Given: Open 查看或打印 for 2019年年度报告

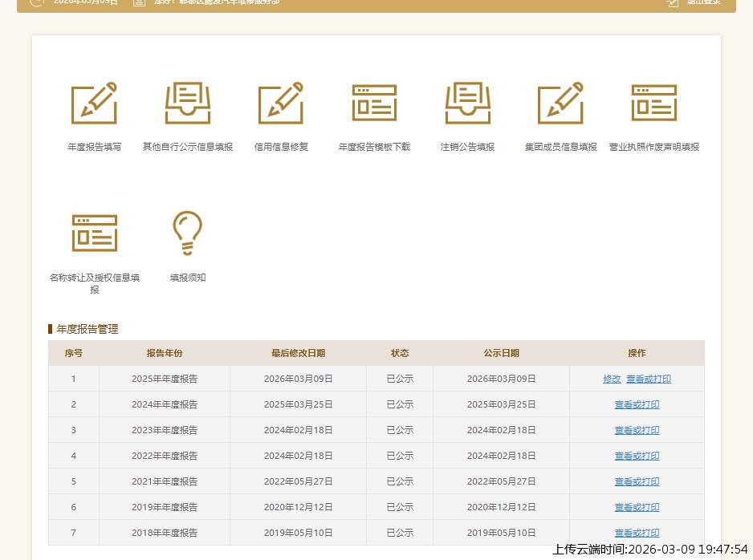Looking at the screenshot, I should pos(637,508).
